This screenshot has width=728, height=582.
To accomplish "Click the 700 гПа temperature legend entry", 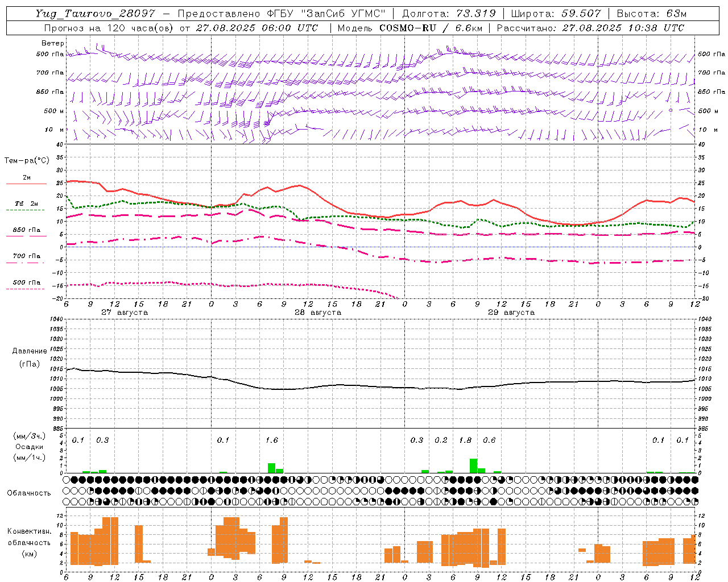I will pyautogui.click(x=27, y=256).
